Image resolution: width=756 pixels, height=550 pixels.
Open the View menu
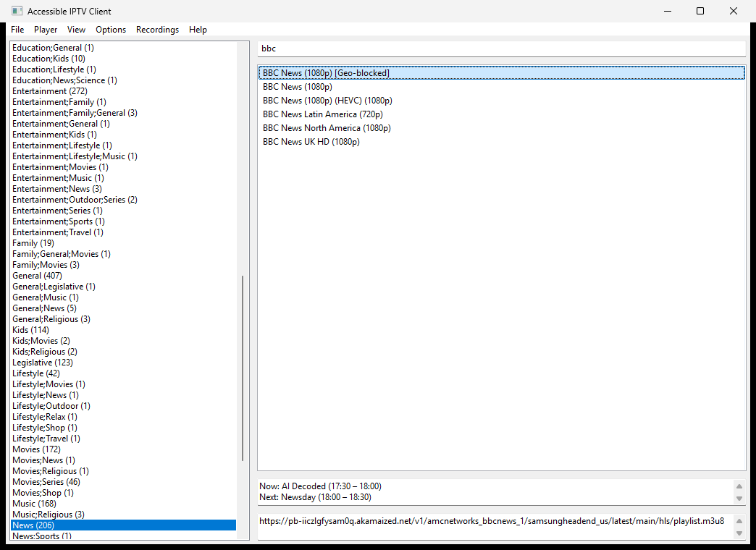tap(76, 30)
